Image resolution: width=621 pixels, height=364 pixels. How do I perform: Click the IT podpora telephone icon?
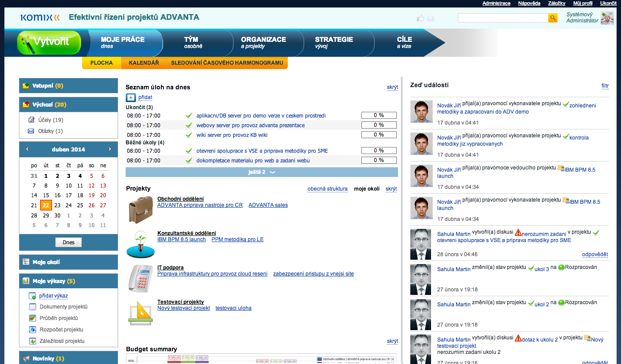pyautogui.click(x=141, y=278)
